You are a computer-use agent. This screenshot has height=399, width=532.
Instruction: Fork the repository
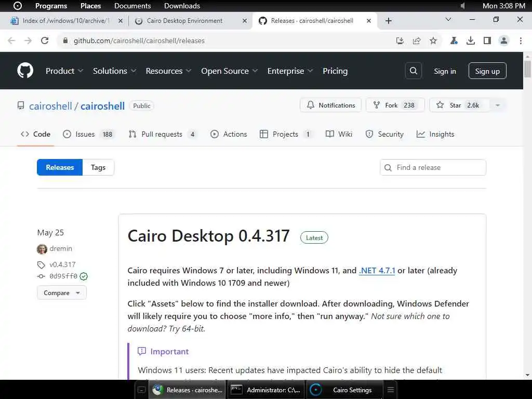395,105
